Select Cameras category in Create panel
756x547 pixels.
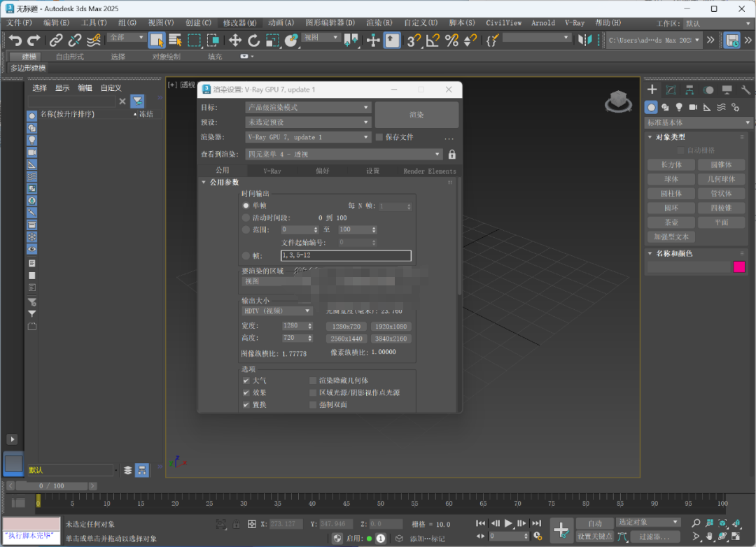click(693, 107)
